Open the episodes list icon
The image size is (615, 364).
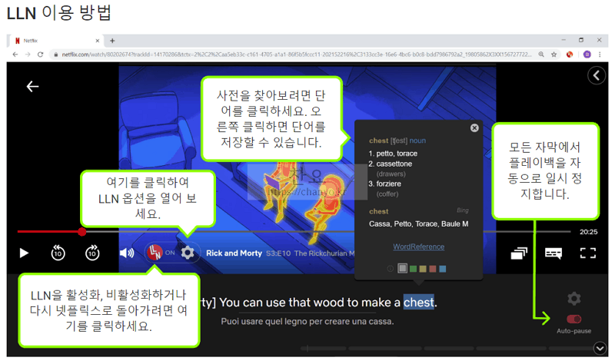[x=519, y=253]
